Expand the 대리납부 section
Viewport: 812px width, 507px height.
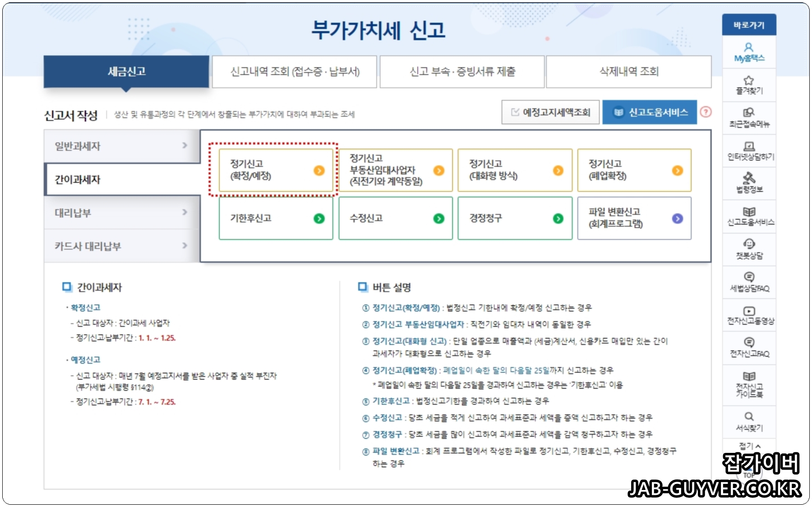(120, 212)
